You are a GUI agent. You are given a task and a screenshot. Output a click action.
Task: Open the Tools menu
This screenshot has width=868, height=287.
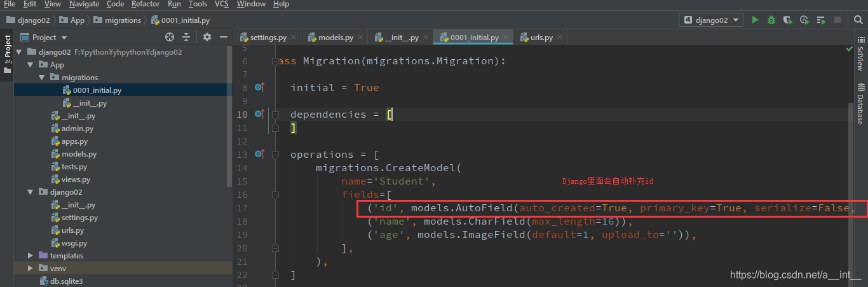tap(198, 4)
